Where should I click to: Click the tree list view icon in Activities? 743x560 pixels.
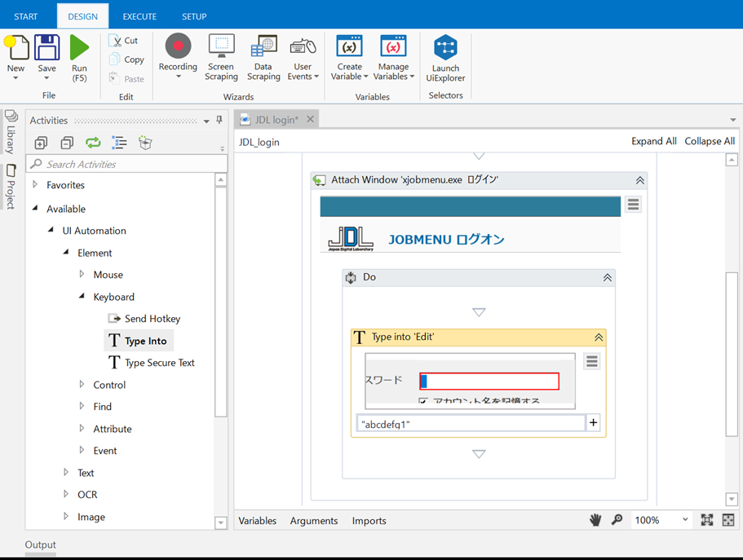119,143
